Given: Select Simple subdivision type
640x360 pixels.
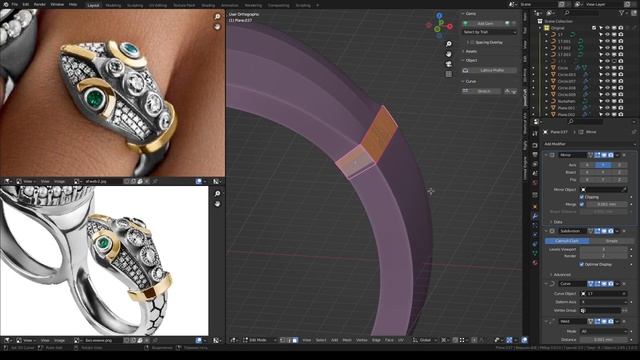Looking at the screenshot, I should (611, 241).
